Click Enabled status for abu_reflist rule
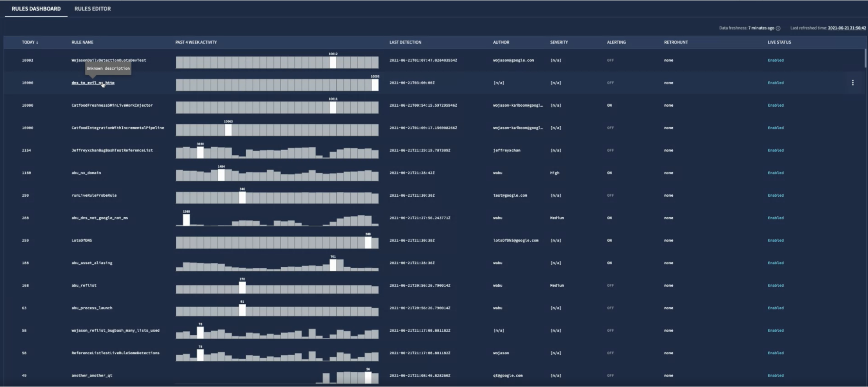Image resolution: width=868 pixels, height=387 pixels. [775, 286]
